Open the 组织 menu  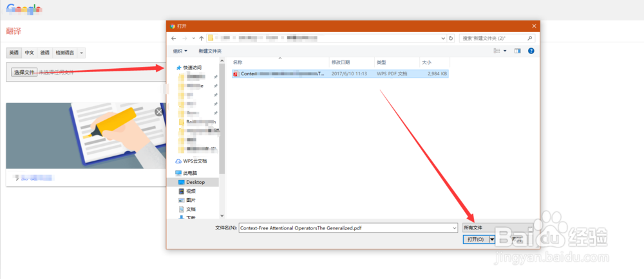coord(180,51)
